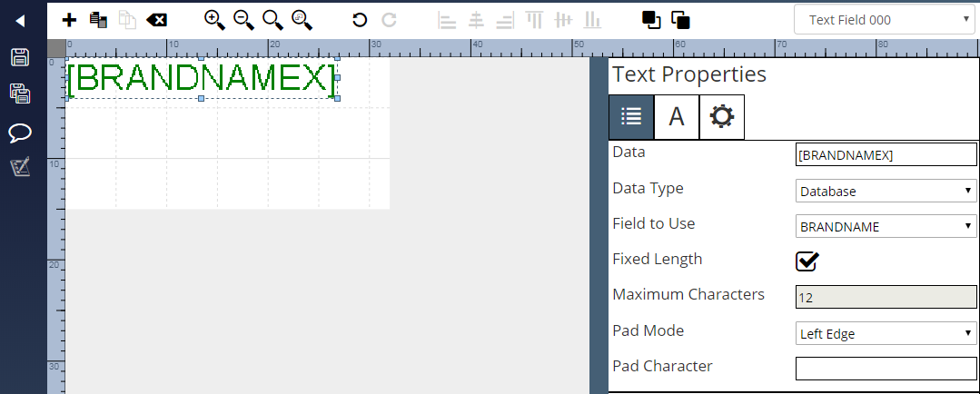Click the Align Top icon
The width and height of the screenshot is (980, 394).
pos(534,20)
